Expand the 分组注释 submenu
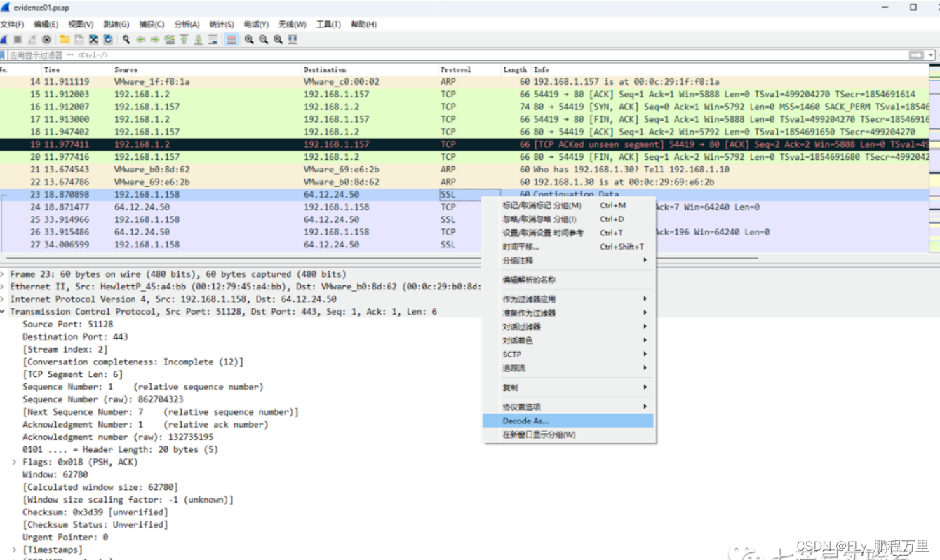Image resolution: width=940 pixels, height=560 pixels. point(568,260)
